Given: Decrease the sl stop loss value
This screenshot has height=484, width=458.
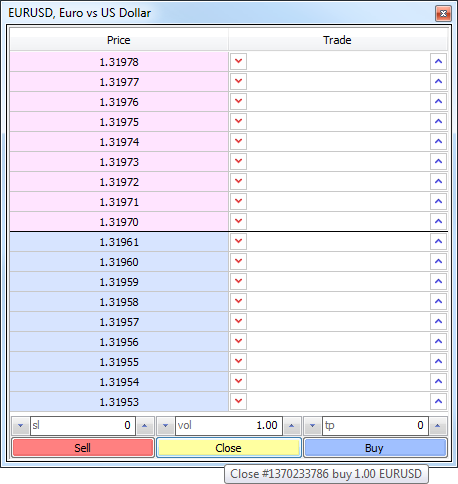Looking at the screenshot, I should point(20,426).
